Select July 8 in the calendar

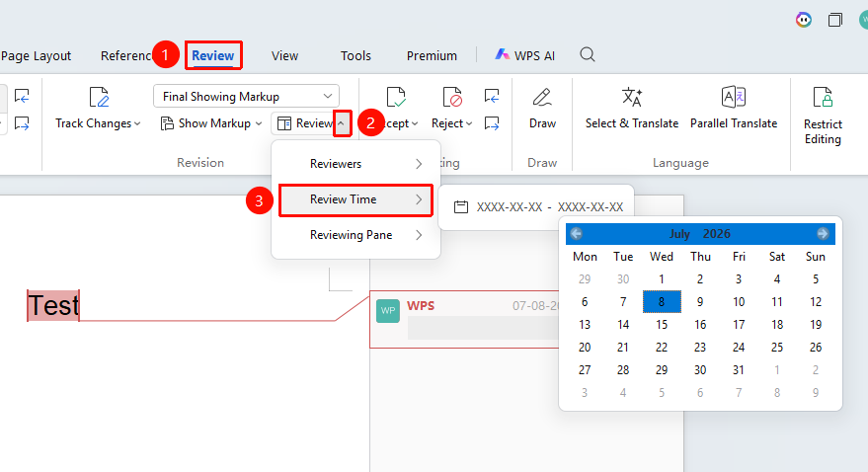[662, 302]
